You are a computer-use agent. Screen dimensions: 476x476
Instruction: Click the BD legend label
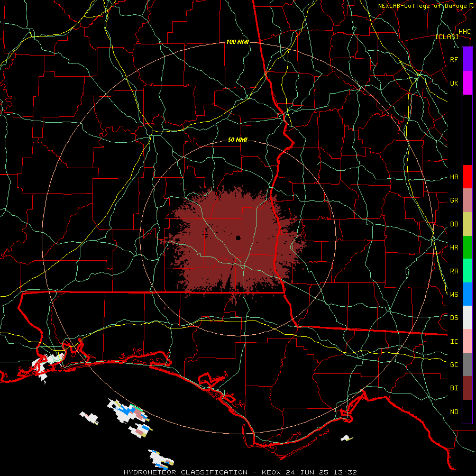tap(454, 224)
